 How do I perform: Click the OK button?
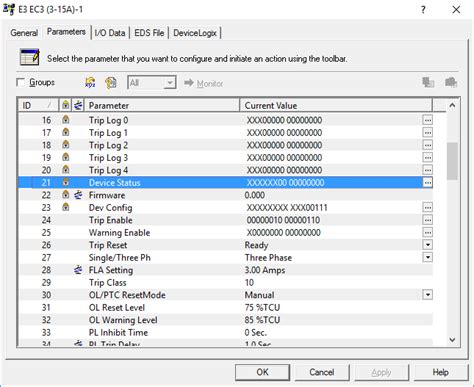[x=262, y=372]
